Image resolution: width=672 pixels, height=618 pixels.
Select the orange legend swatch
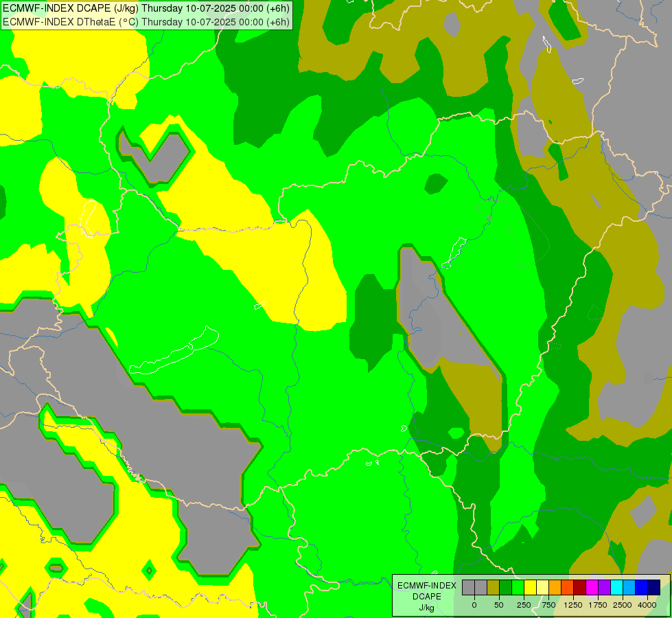(x=555, y=588)
